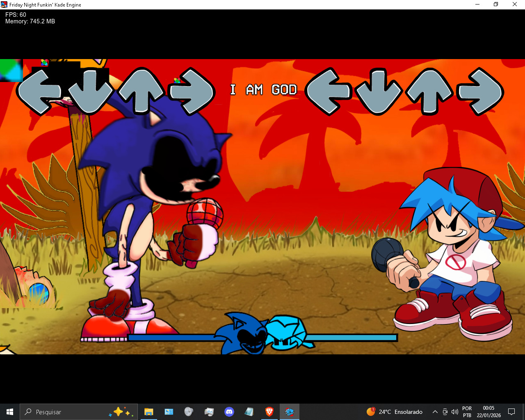Click the opponent's right arrow receptor
Screen dimensions: 525x420
[x=192, y=91]
